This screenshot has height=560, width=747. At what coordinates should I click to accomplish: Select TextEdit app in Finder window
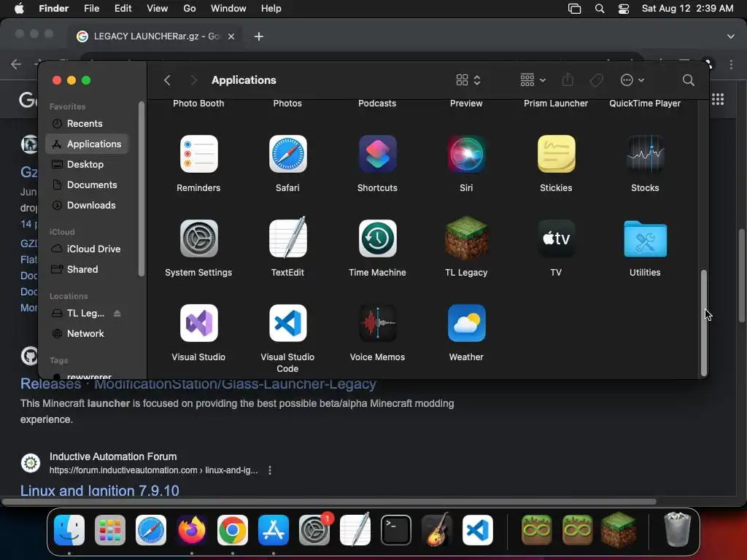(x=287, y=238)
